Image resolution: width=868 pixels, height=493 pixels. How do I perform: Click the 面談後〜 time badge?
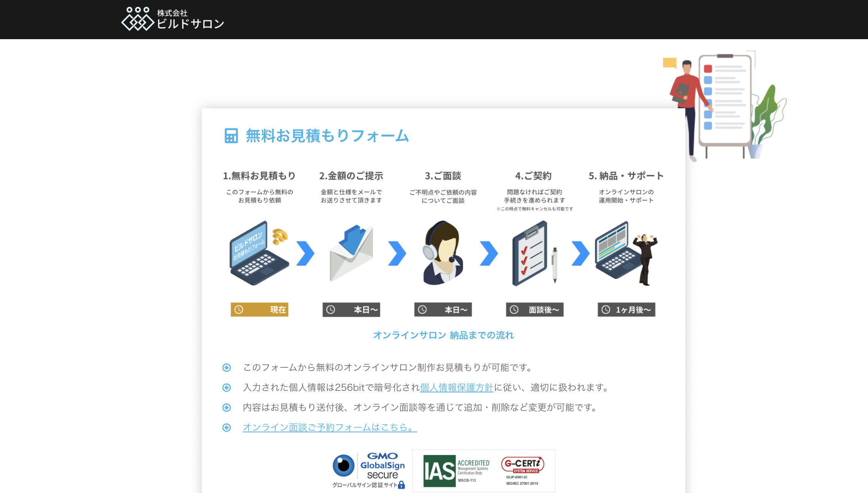pos(535,309)
